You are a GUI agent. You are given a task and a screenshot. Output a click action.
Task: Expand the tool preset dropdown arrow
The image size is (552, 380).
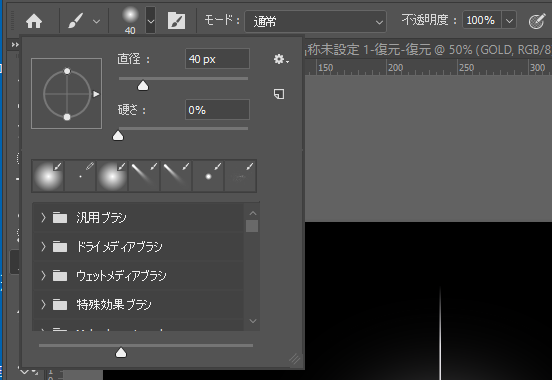tap(96, 22)
